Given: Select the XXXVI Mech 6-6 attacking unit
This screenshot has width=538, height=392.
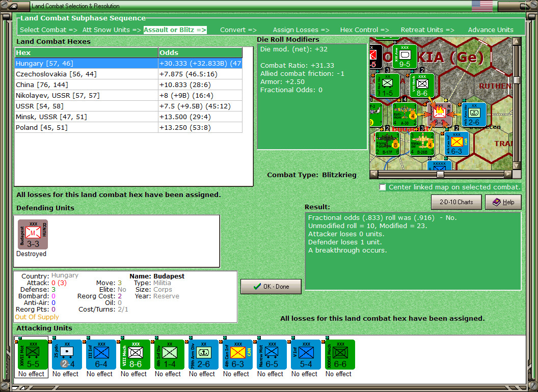Looking at the screenshot, I should coord(340,355).
